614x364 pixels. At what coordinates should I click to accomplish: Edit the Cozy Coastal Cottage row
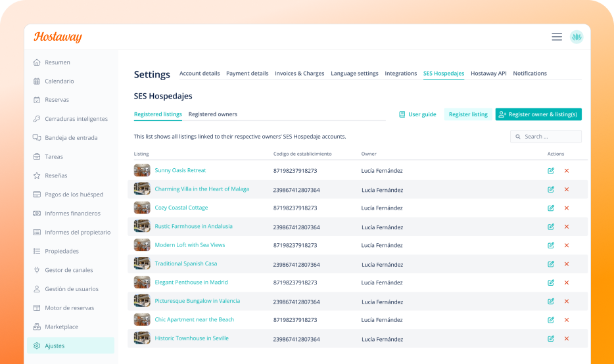[x=551, y=208]
